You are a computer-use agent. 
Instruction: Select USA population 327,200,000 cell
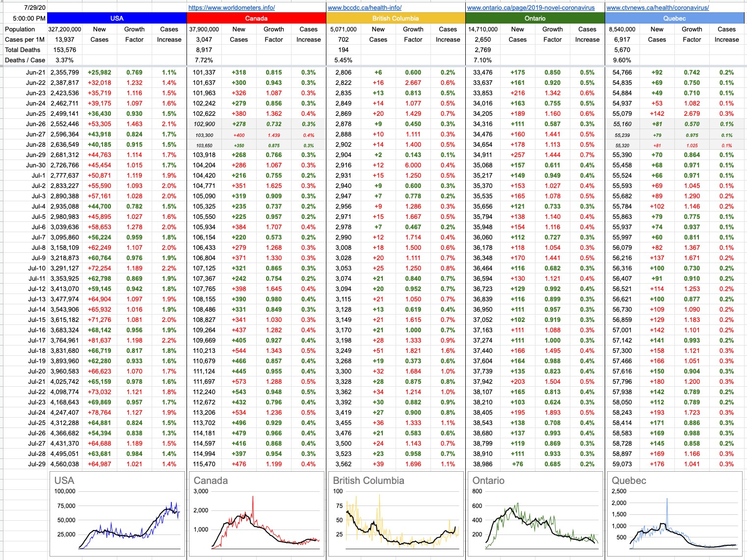pos(65,29)
